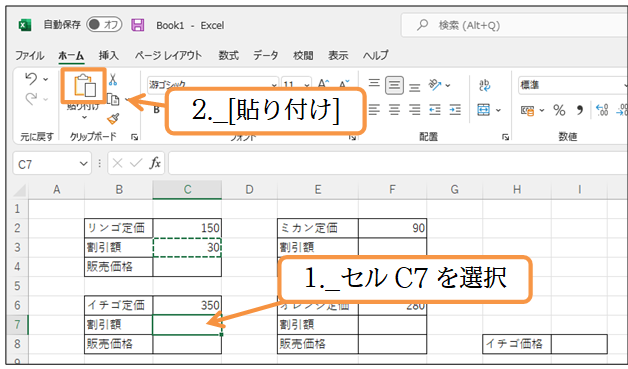628x369 pixels.
Task: Open the ヘルプ tab
Action: click(376, 55)
